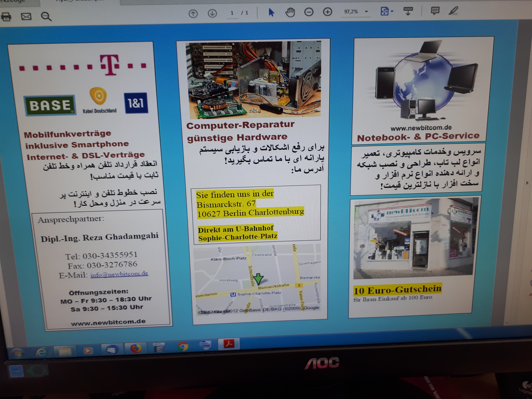Activate the Hand pan tool

point(290,12)
